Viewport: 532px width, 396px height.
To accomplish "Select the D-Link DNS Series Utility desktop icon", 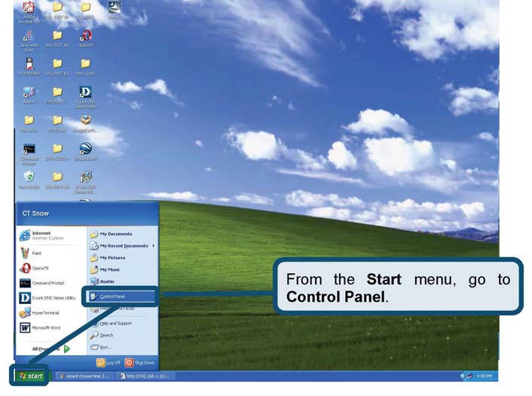I will coord(85,97).
